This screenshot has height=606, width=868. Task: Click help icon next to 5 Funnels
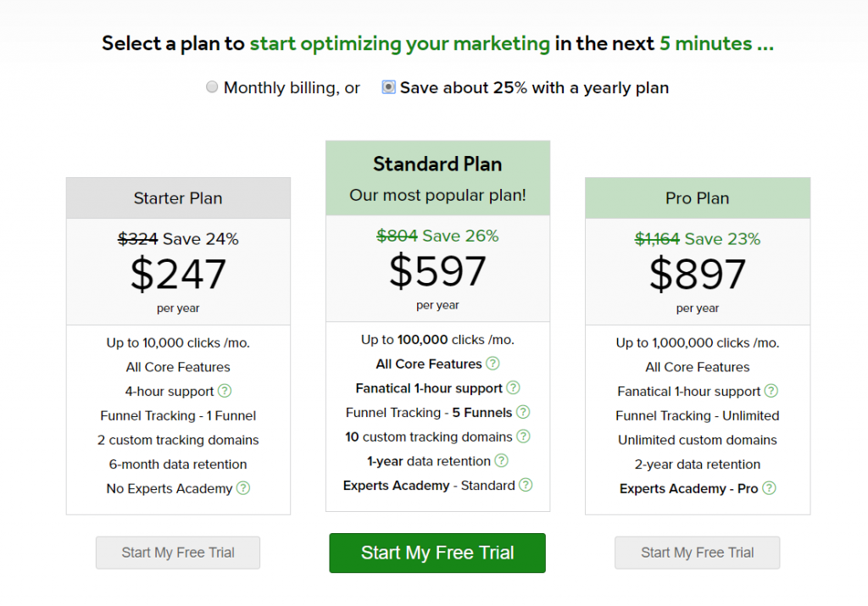pos(523,412)
